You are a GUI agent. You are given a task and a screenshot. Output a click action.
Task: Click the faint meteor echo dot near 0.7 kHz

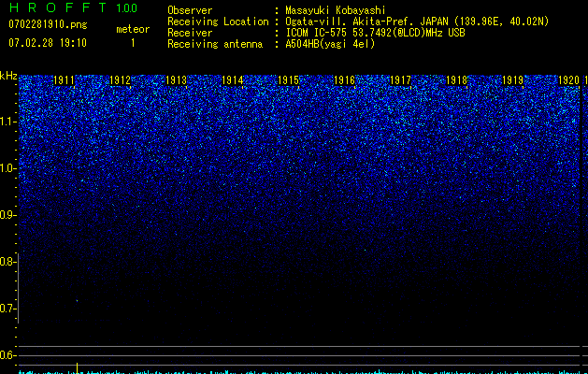point(77,300)
